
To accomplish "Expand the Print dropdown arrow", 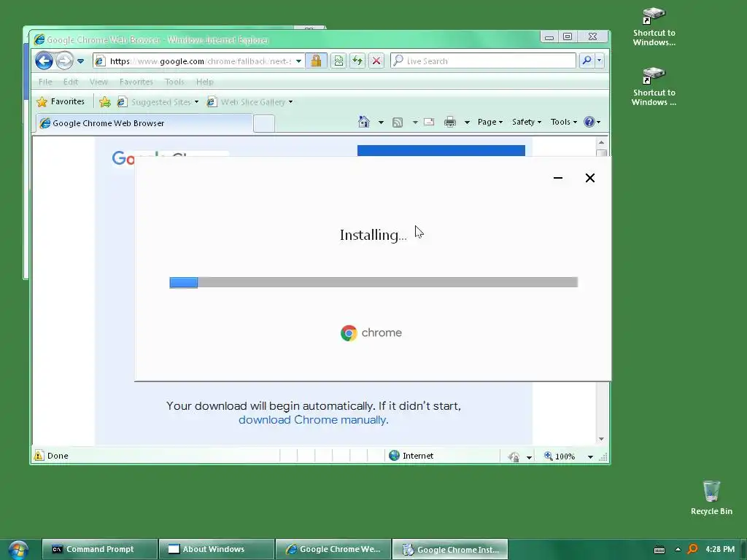I will tap(467, 122).
